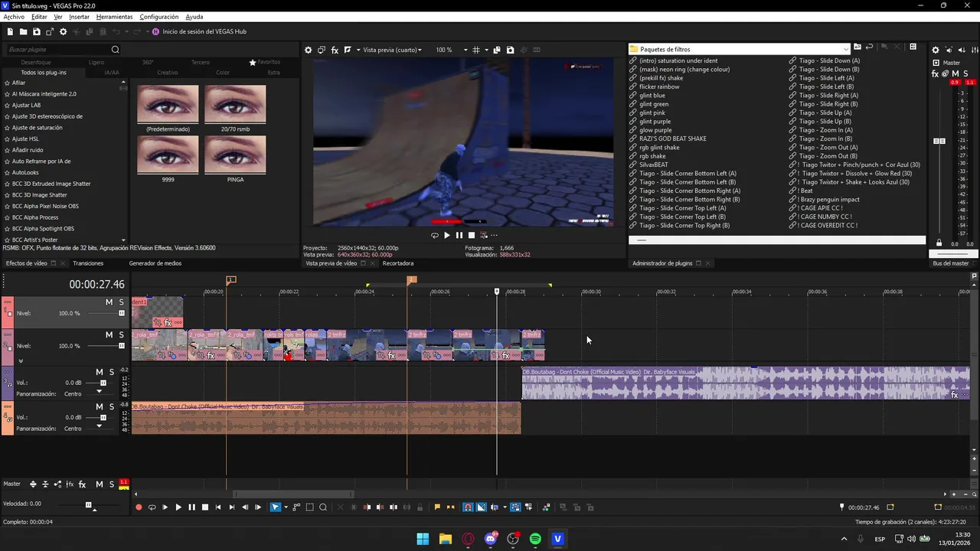The height and width of the screenshot is (551, 980).
Task: Open the edit tool dropdown arrow
Action: 286,507
